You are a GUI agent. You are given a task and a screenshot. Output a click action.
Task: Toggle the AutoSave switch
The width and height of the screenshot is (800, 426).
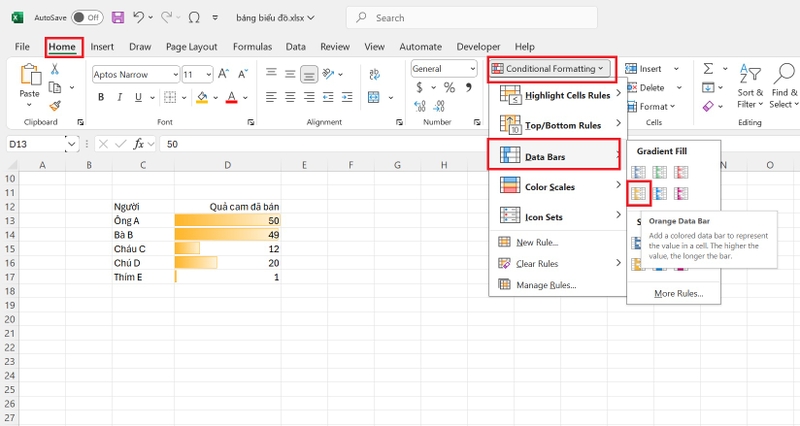(x=87, y=17)
